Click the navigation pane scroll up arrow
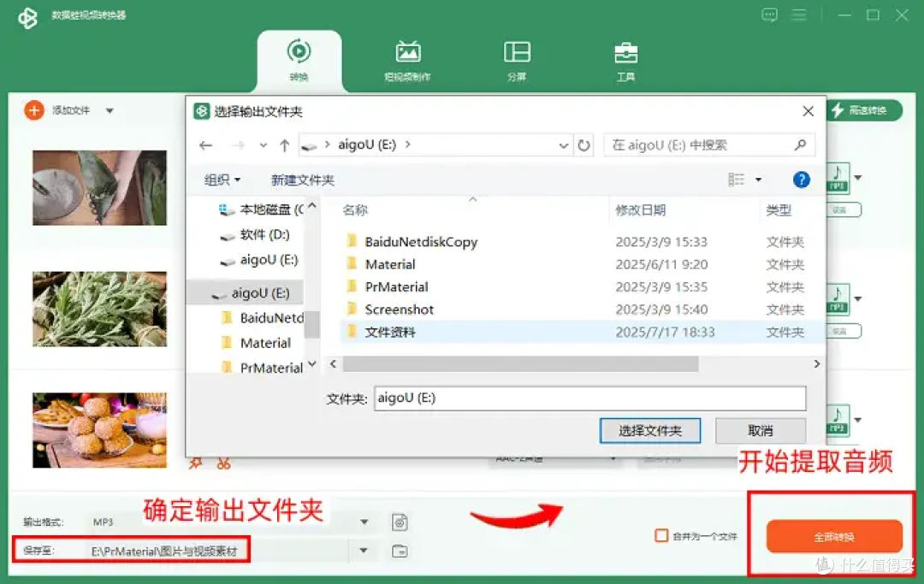924x584 pixels. [x=312, y=205]
